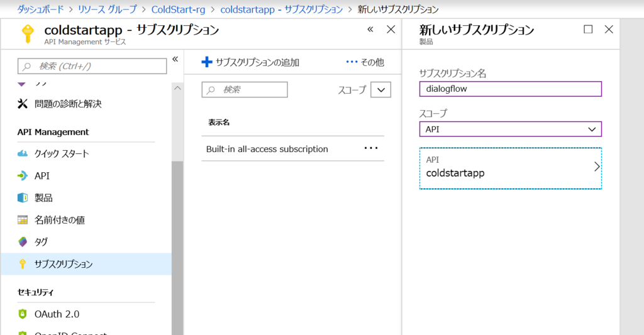The height and width of the screenshot is (335, 644).
Task: Click the subscriptions list 検索 field
Action: [x=245, y=89]
